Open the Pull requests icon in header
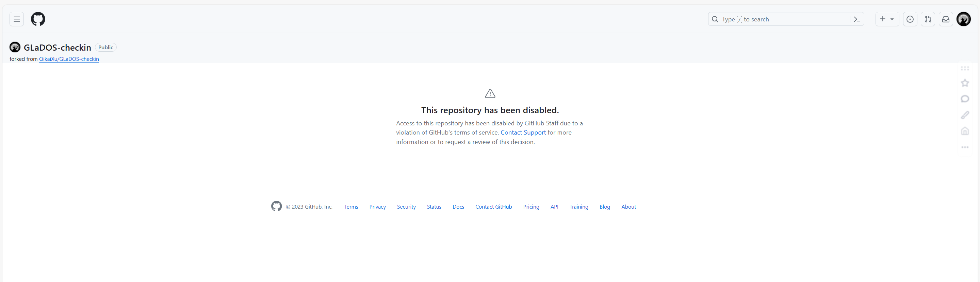Image resolution: width=980 pixels, height=282 pixels. coord(928,19)
